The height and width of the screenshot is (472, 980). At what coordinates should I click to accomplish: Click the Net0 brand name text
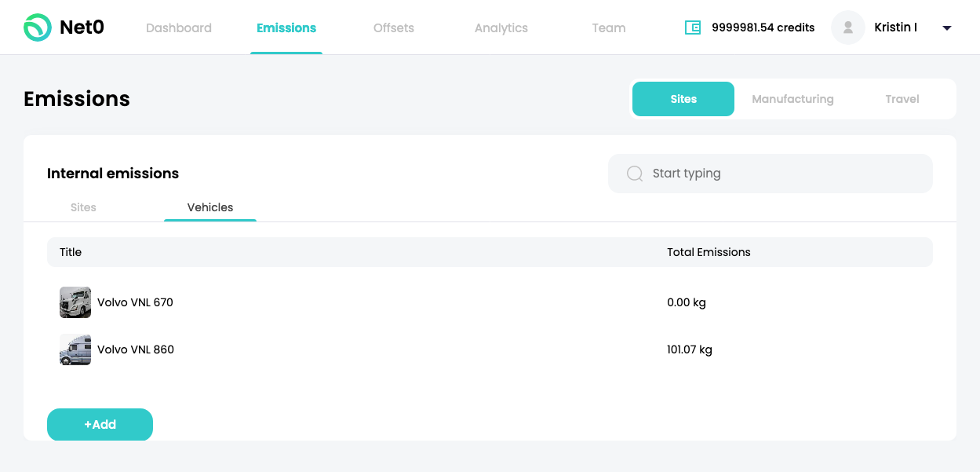[x=82, y=27]
